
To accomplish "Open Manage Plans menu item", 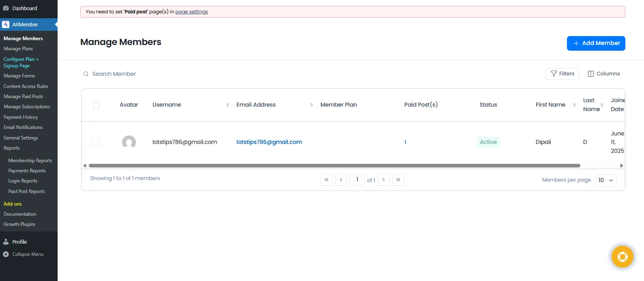I will click(18, 49).
